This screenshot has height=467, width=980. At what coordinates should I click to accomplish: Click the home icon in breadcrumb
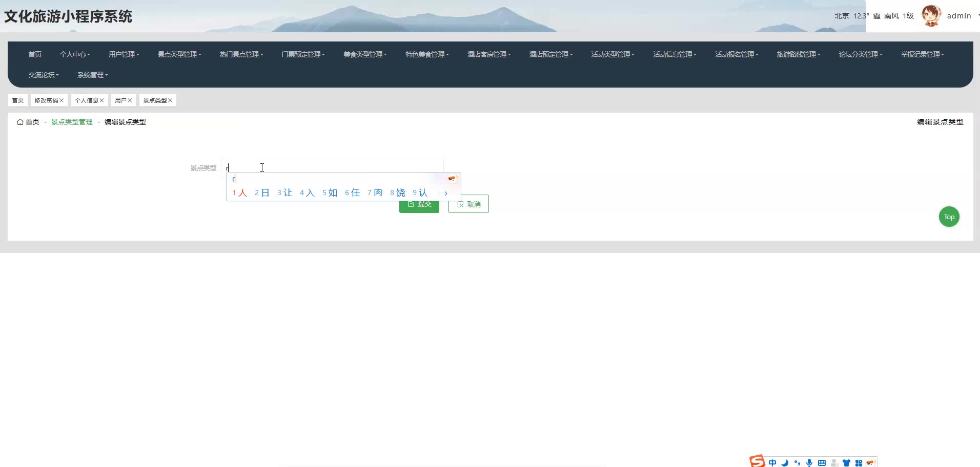tap(20, 122)
